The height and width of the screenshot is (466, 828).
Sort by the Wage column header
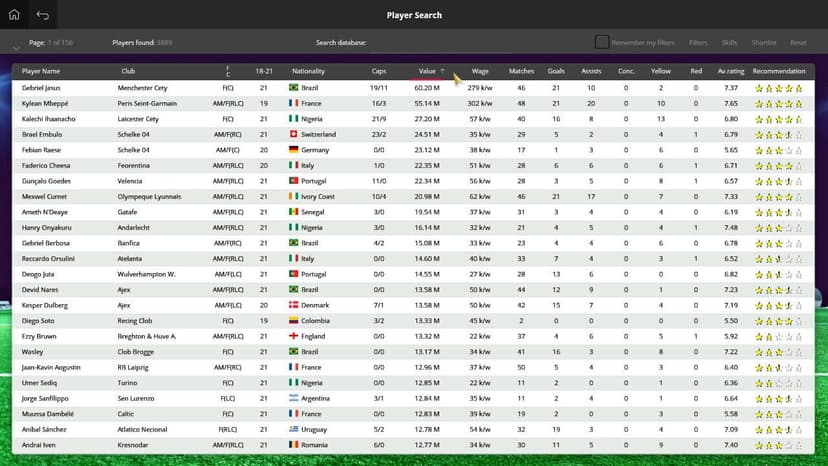tap(480, 71)
